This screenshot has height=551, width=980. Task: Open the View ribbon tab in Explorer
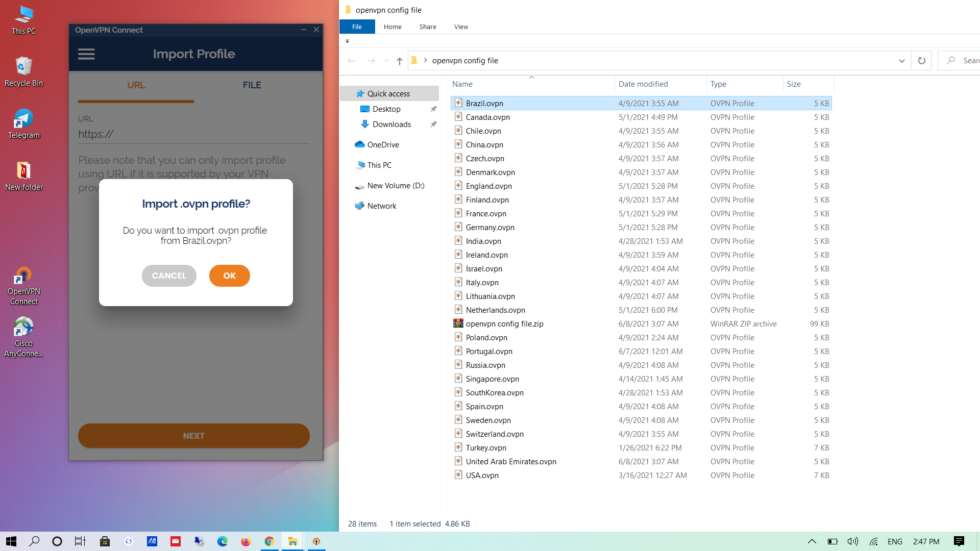click(x=461, y=27)
